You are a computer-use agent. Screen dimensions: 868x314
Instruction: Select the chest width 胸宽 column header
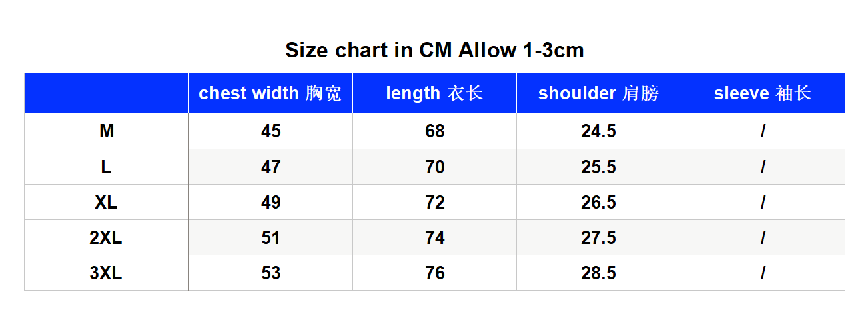coord(270,93)
